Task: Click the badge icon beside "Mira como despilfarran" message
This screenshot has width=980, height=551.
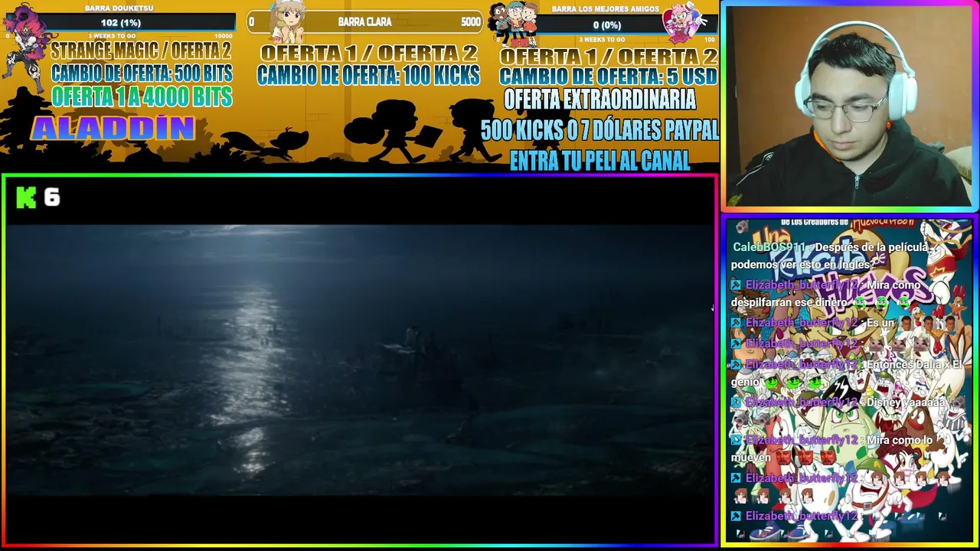Action: [x=737, y=285]
